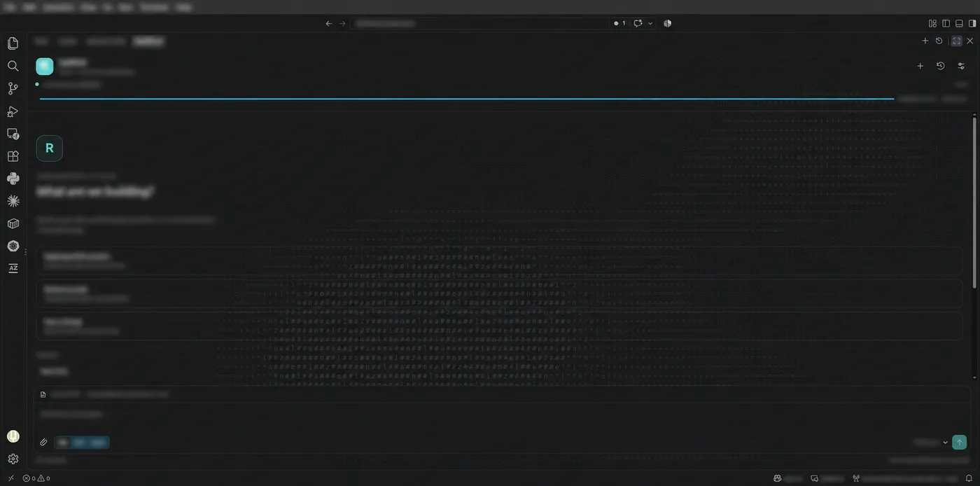Click the plus icon in panel tab row
The width and height of the screenshot is (980, 486).
point(925,41)
